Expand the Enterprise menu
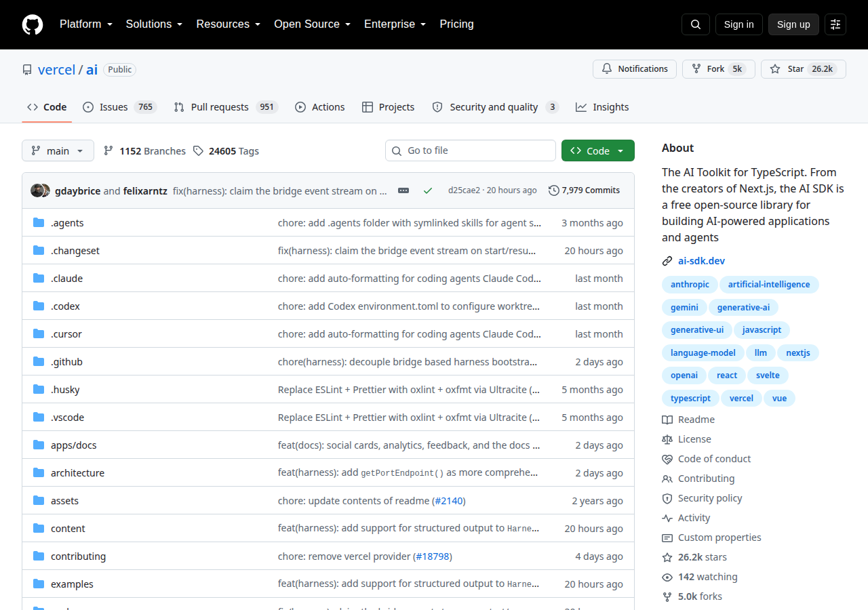Screen dimensions: 868x610 395,24
